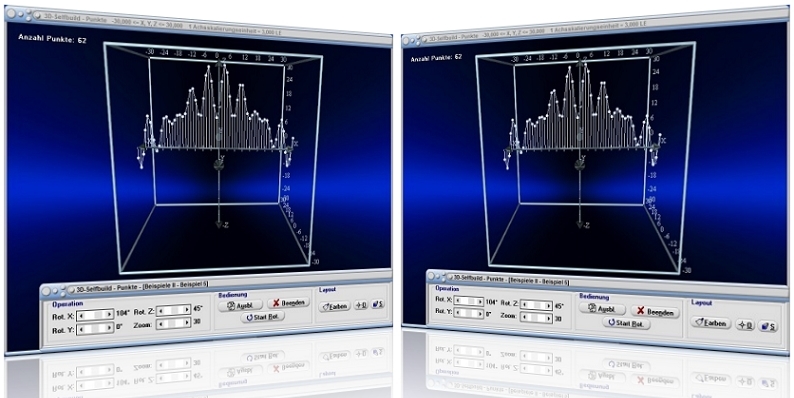Click the D layout button in left window
The image size is (794, 398).
pyautogui.click(x=361, y=305)
